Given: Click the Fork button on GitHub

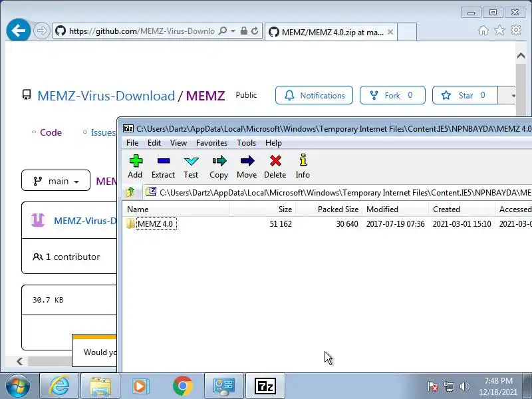Looking at the screenshot, I should click(392, 95).
